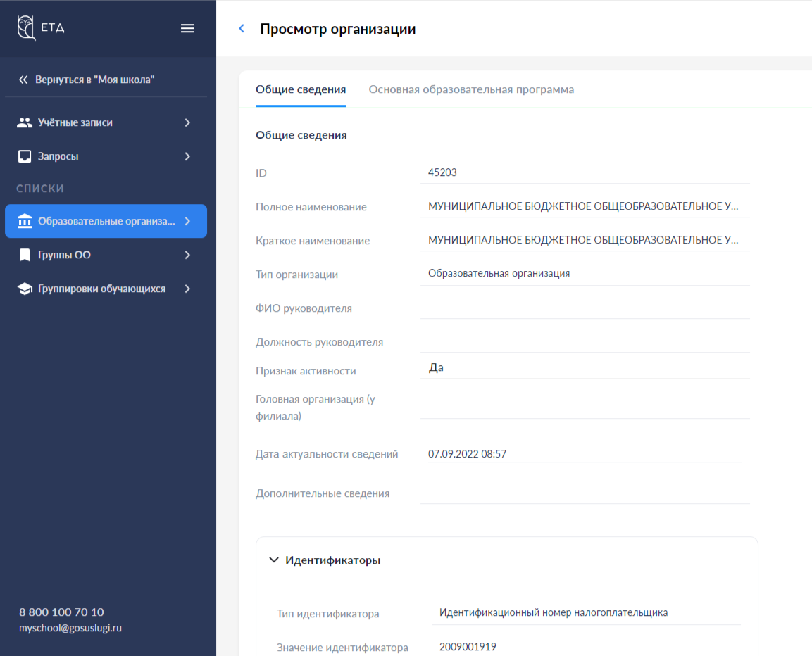
Task: Expand the Группировки обучающихся chevron
Action: point(187,289)
